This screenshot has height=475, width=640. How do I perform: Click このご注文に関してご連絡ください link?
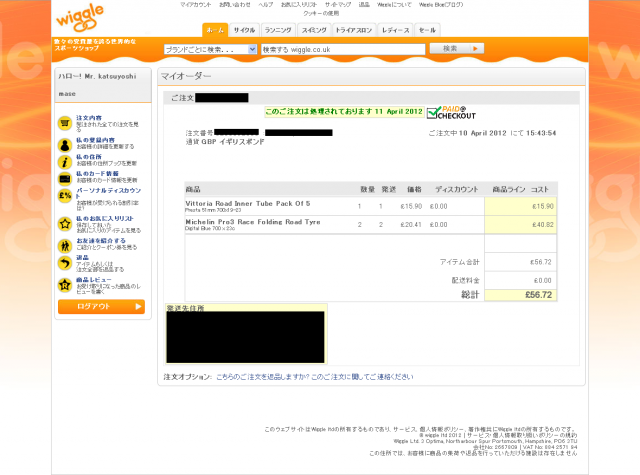tap(362, 377)
